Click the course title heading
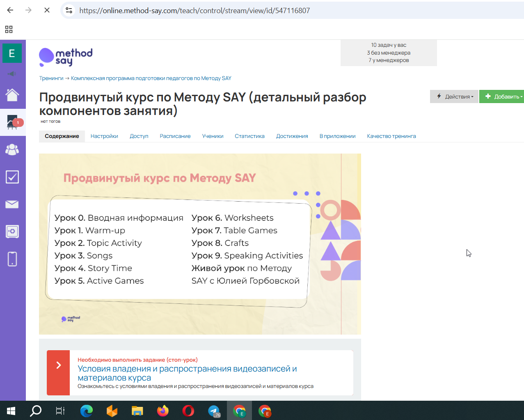Image resolution: width=524 pixels, height=420 pixels. pyautogui.click(x=203, y=104)
